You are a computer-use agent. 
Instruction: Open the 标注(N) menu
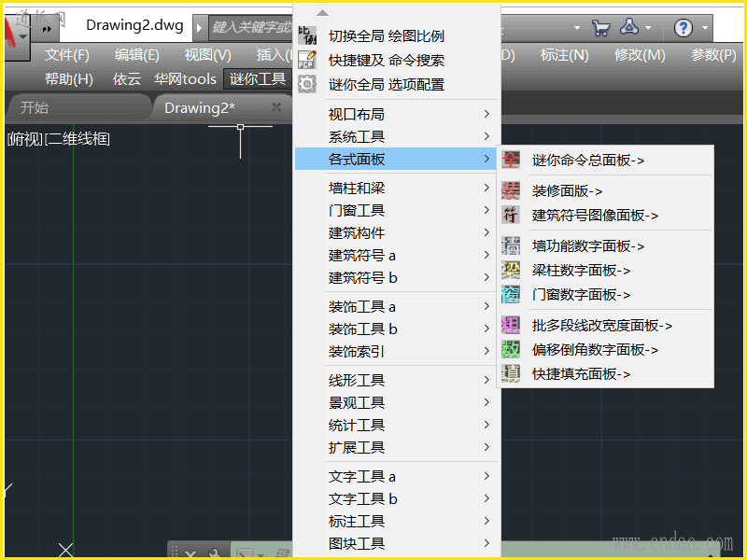565,55
